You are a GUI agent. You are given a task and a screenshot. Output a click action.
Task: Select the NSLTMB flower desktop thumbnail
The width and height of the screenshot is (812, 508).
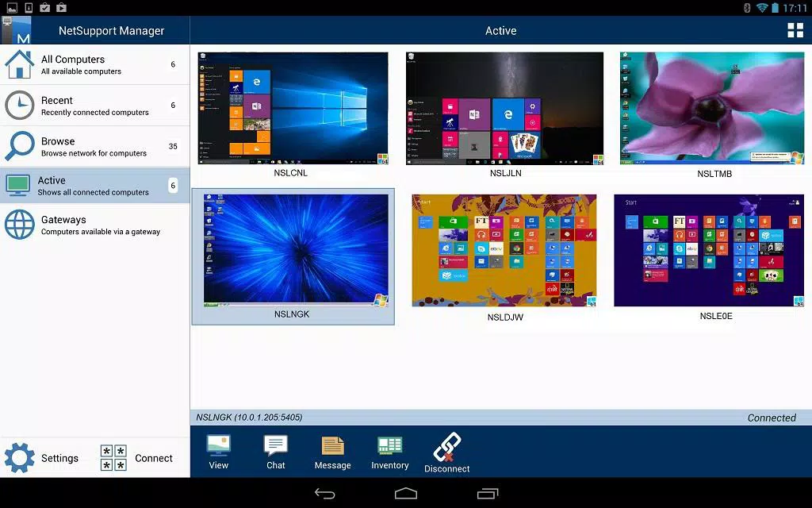tap(712, 108)
